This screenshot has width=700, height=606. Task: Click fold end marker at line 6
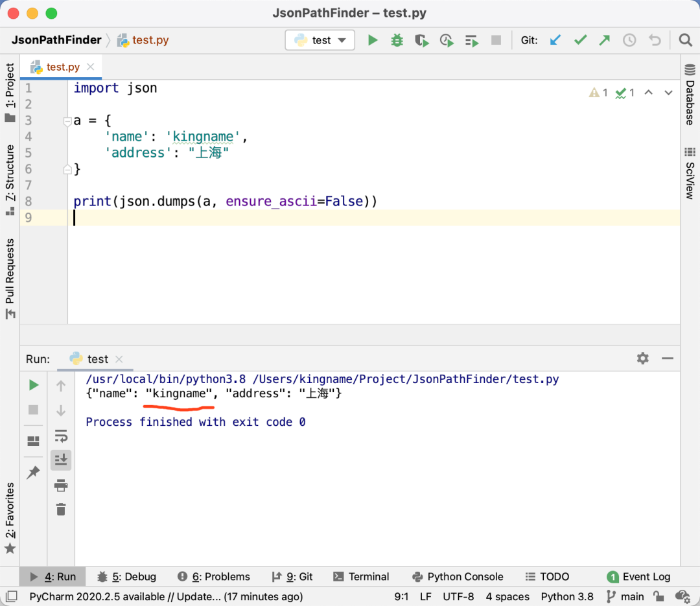pyautogui.click(x=67, y=169)
